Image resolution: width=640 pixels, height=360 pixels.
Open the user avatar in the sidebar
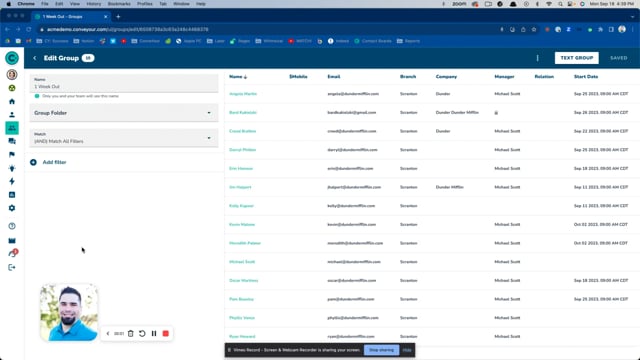[12, 75]
